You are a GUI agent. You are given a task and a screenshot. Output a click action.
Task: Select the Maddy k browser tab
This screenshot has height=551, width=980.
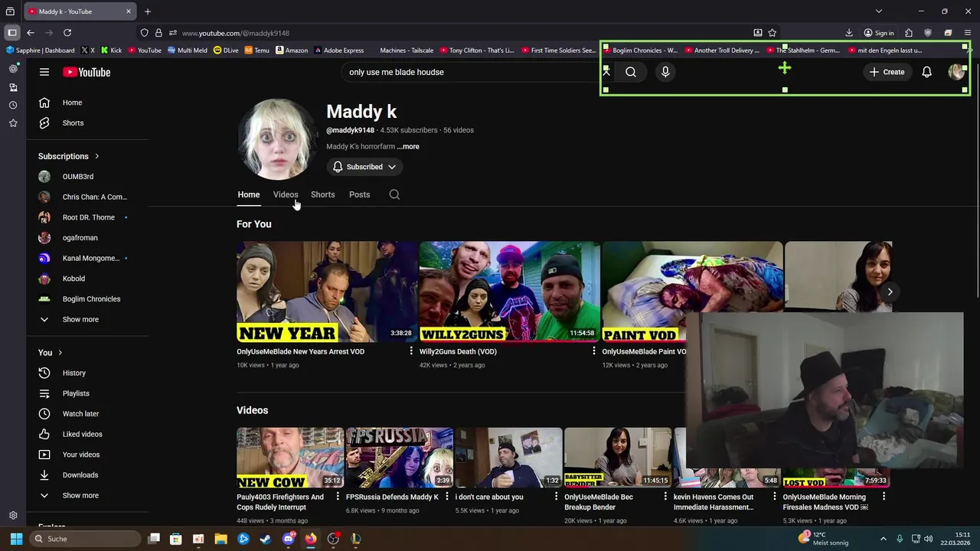coord(80,11)
